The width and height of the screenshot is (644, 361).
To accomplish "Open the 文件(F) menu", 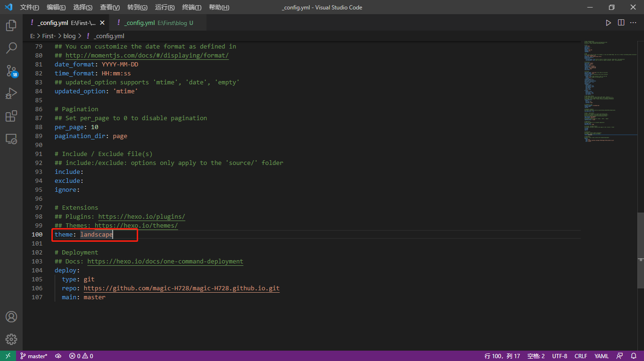I will pos(30,8).
